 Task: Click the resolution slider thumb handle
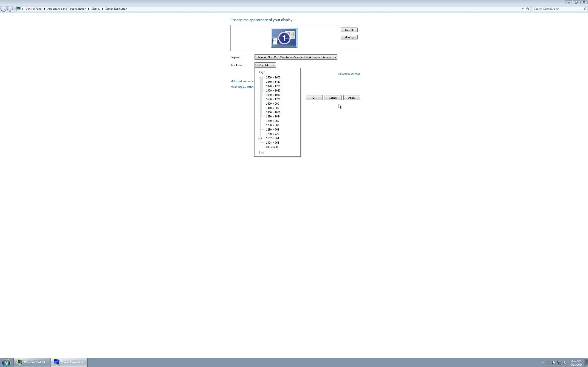pos(260,138)
